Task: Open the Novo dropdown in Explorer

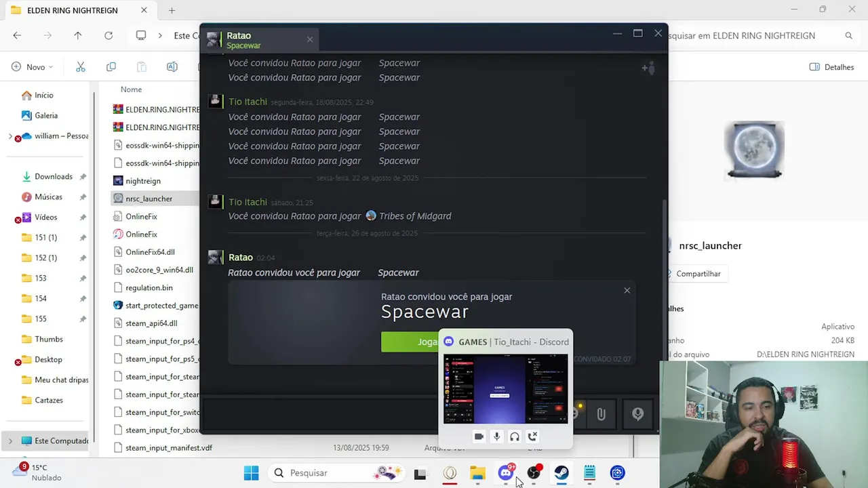Action: click(x=33, y=66)
